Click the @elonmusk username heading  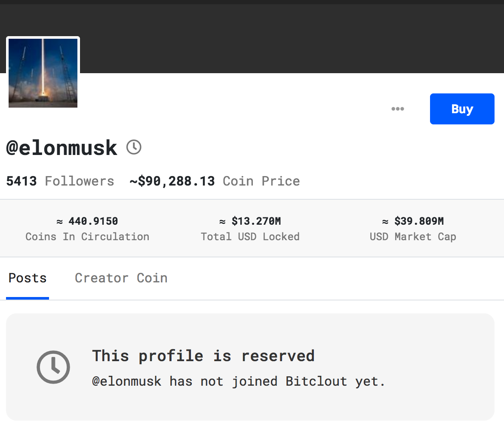click(62, 148)
